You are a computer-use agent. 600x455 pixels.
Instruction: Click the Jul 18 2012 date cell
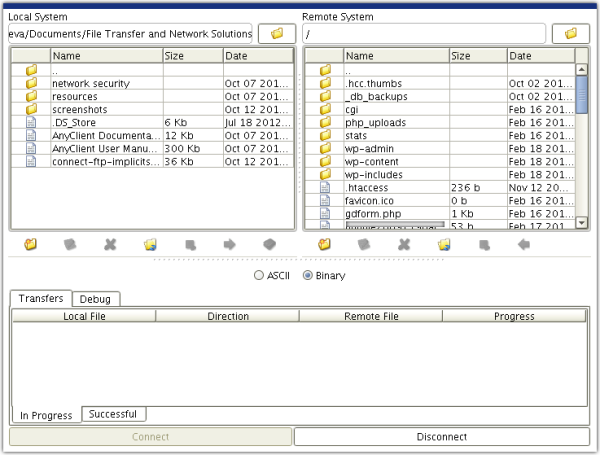coord(258,122)
